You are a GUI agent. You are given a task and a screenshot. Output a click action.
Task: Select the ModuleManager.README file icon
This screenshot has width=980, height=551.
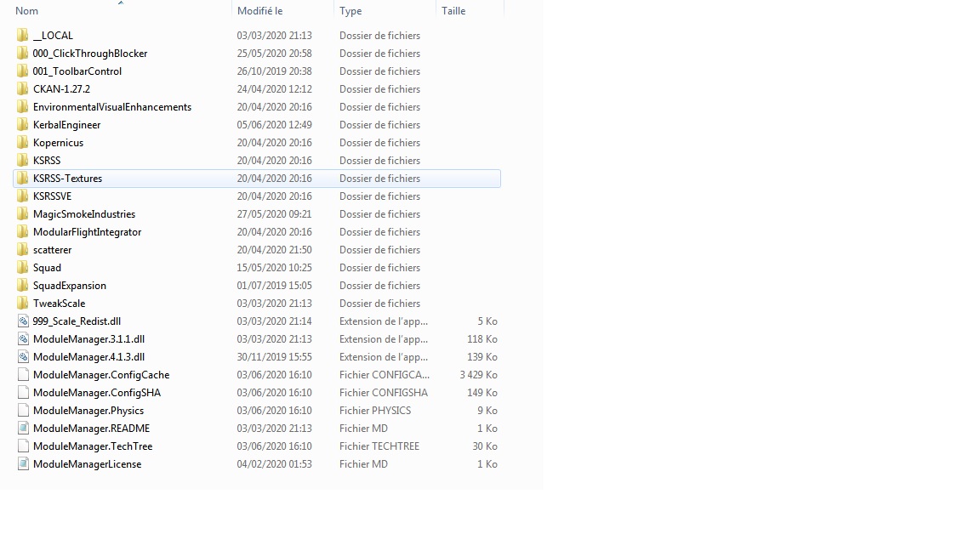click(x=24, y=429)
